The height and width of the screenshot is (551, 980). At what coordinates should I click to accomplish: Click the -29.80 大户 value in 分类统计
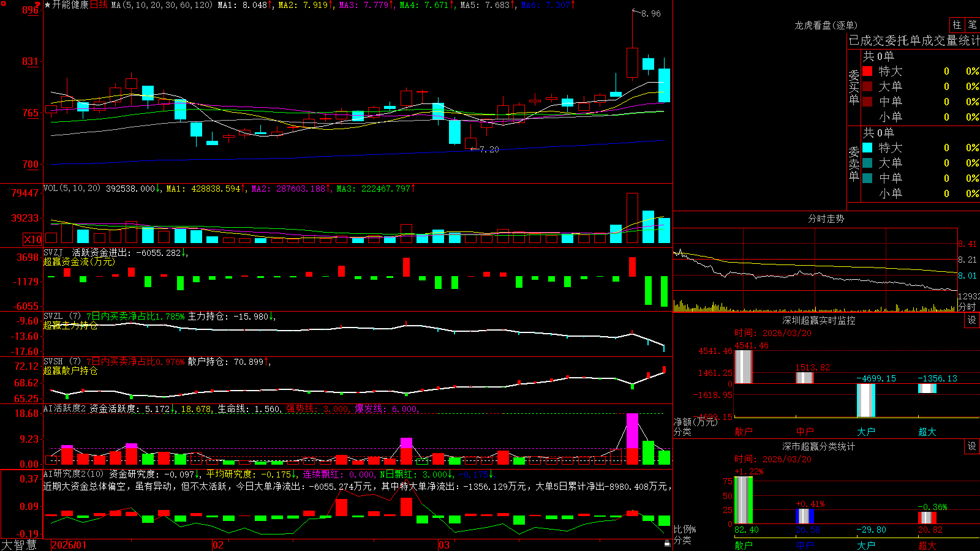[x=871, y=530]
